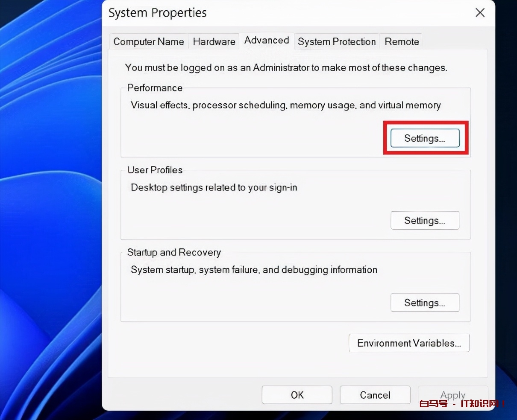Go to the System Protection tab
The image size is (517, 420).
(x=336, y=42)
